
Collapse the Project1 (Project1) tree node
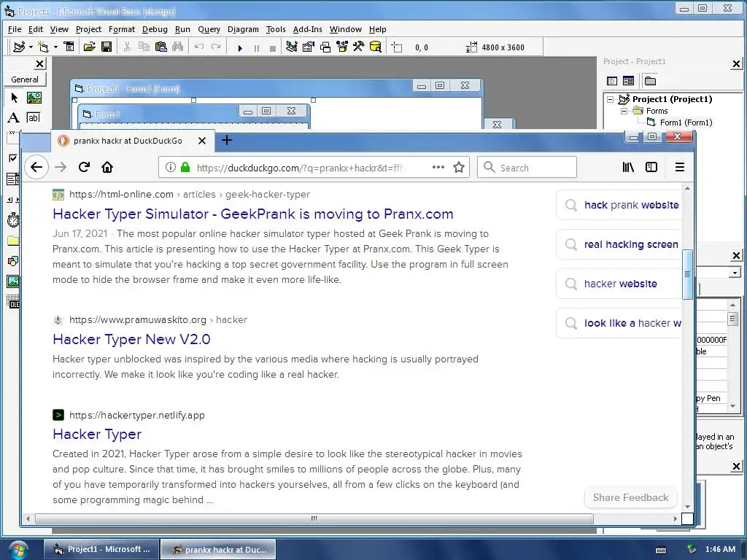pos(611,99)
